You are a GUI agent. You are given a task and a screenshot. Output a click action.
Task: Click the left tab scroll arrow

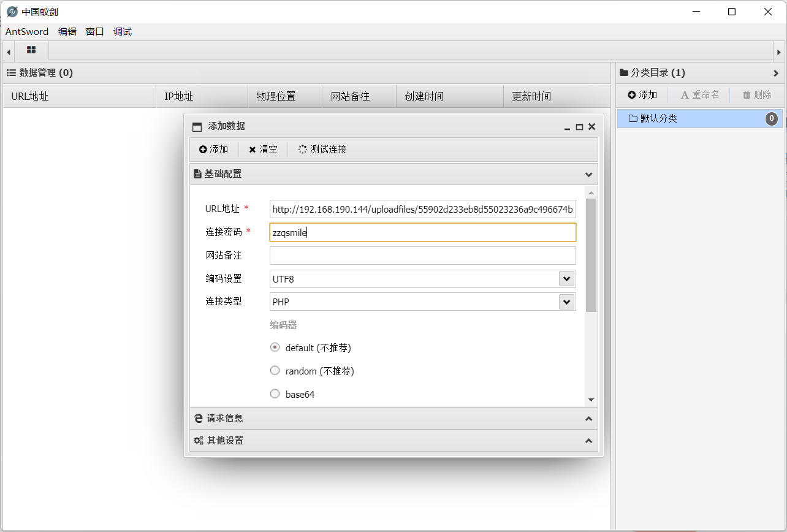point(9,52)
